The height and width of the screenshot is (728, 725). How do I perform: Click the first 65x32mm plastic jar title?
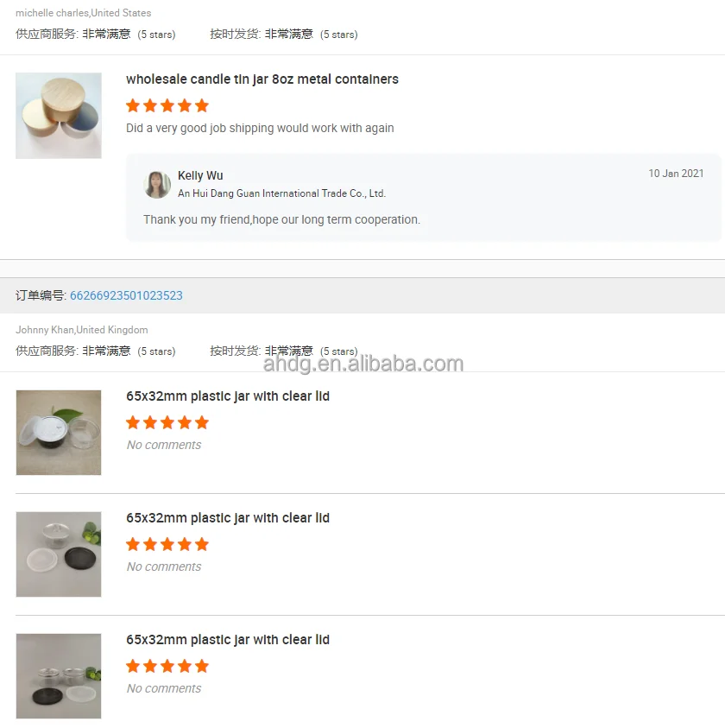coord(228,396)
